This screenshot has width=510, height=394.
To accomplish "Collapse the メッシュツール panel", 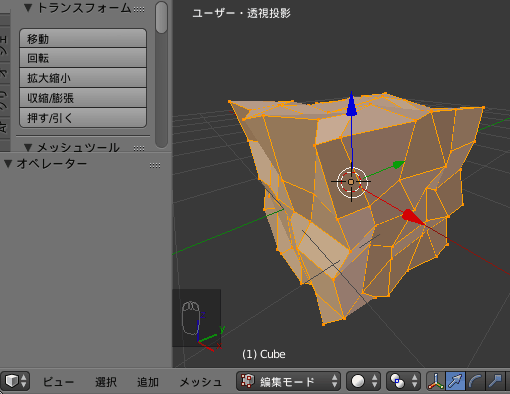I will pyautogui.click(x=28, y=147).
